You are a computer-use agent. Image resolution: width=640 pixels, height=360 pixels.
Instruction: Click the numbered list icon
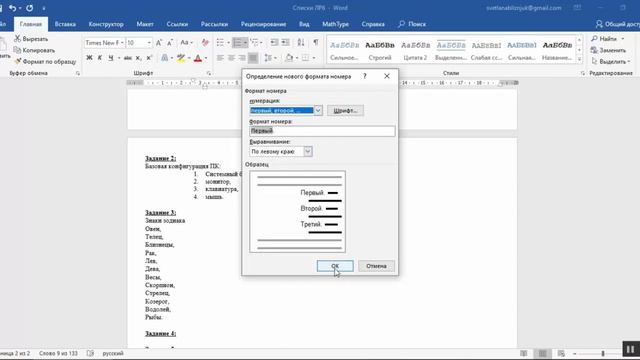pyautogui.click(x=237, y=42)
